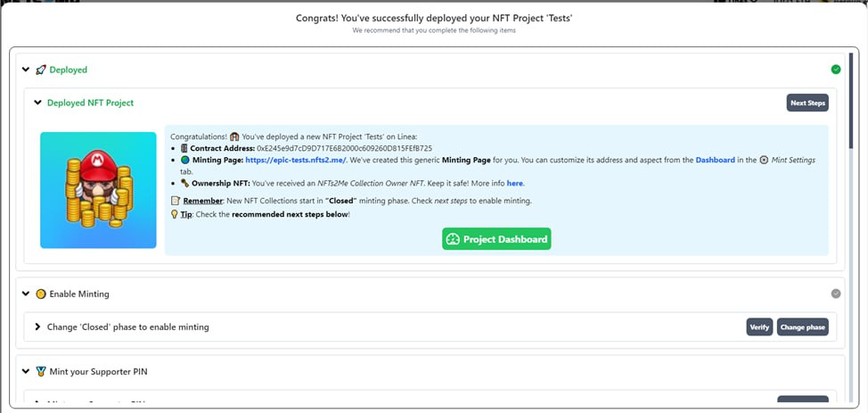868x413 pixels.
Task: Click the contract address 0xE245e9d7... text
Action: pos(344,149)
